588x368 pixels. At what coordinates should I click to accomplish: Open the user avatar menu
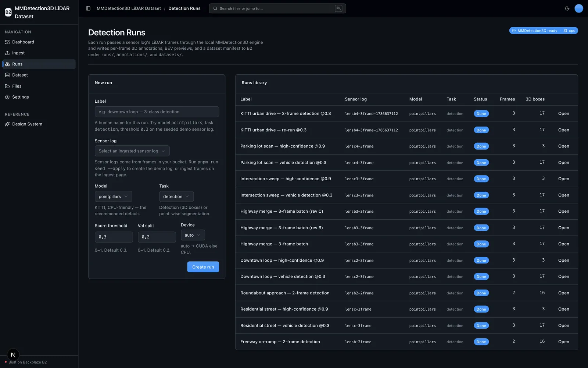click(579, 8)
